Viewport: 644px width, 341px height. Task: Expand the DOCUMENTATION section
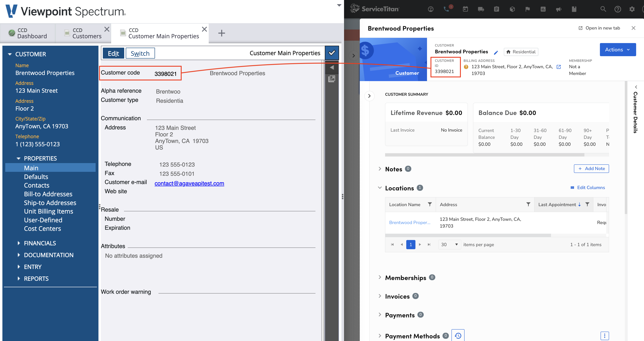coord(19,255)
